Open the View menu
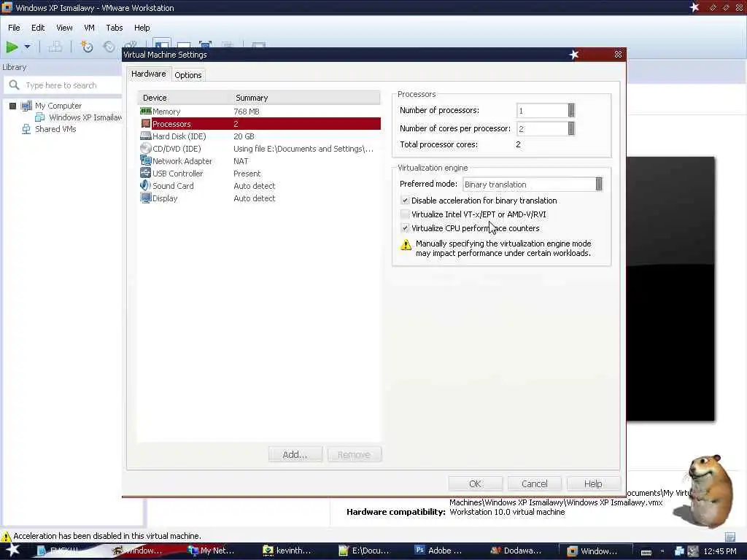Screen dimensions: 747x560 click(x=64, y=28)
